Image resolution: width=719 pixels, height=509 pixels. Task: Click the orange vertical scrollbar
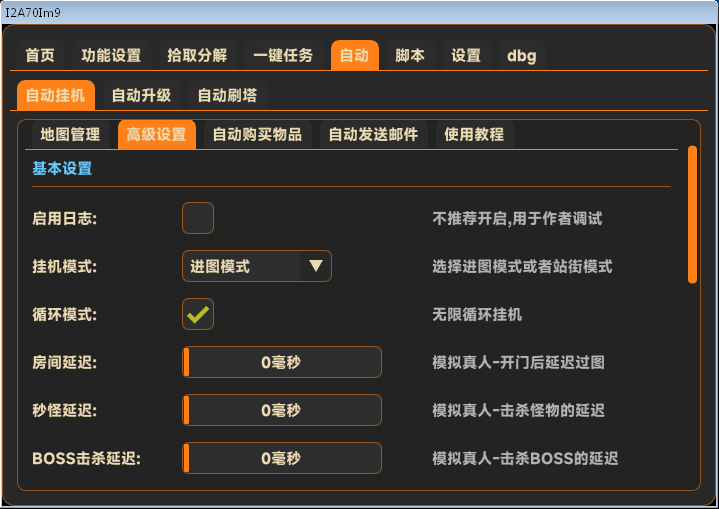(x=692, y=215)
